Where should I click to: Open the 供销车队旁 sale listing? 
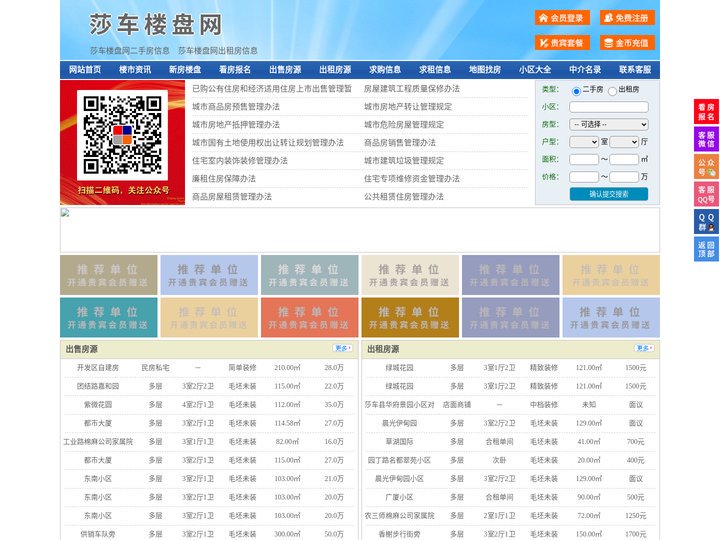coord(98,534)
